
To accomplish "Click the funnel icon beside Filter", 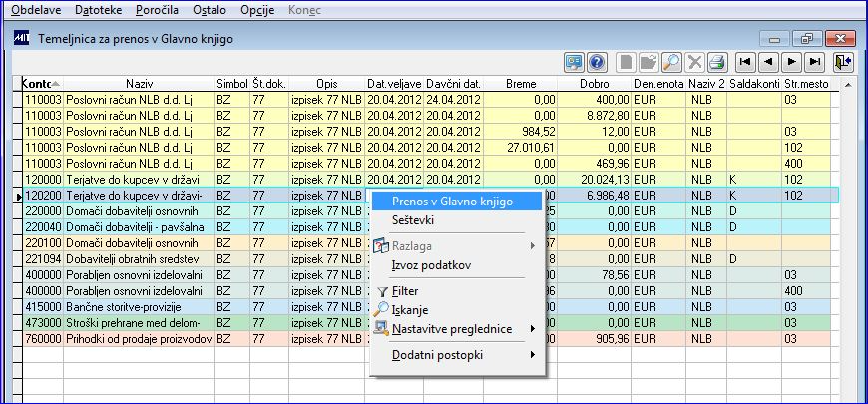I will coord(382,291).
